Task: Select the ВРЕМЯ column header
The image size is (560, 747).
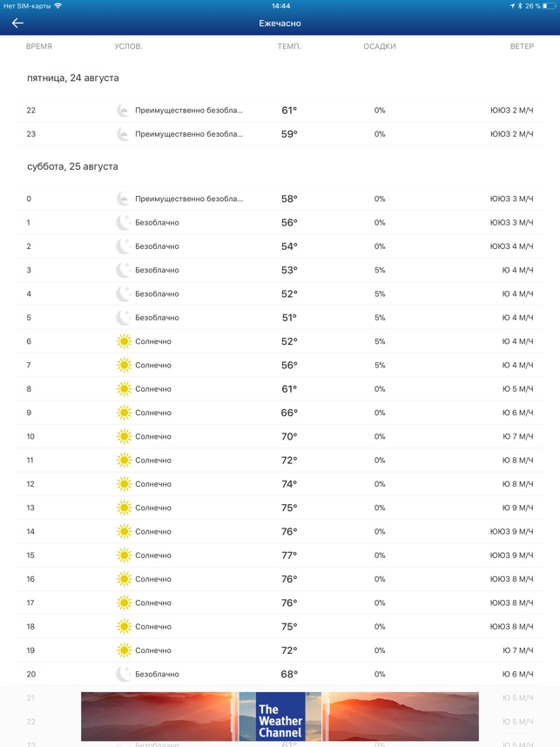Action: 39,46
